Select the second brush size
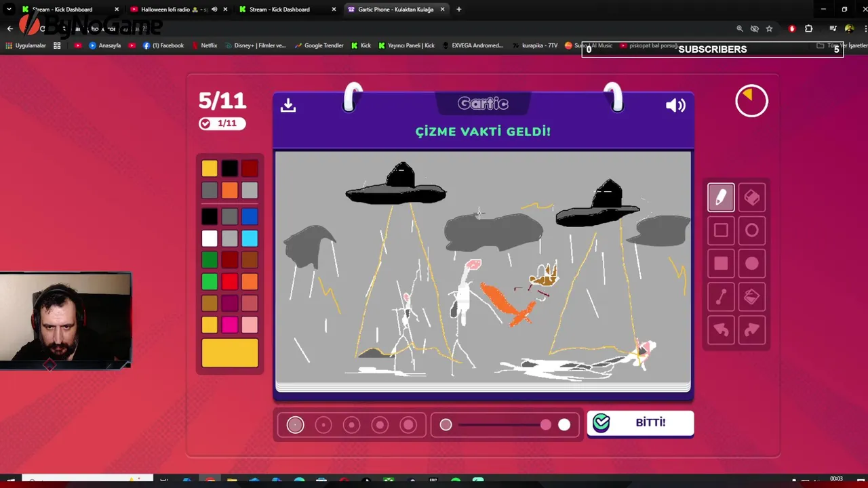 click(323, 425)
